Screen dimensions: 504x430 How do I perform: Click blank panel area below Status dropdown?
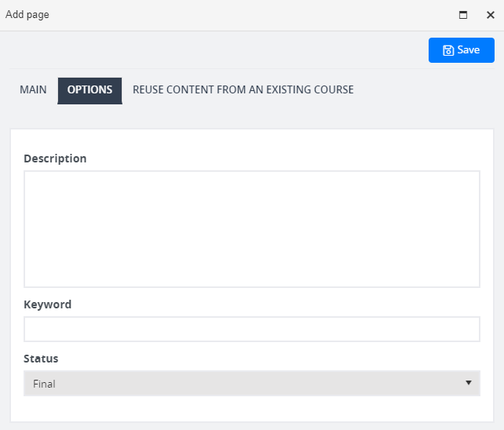[252, 409]
